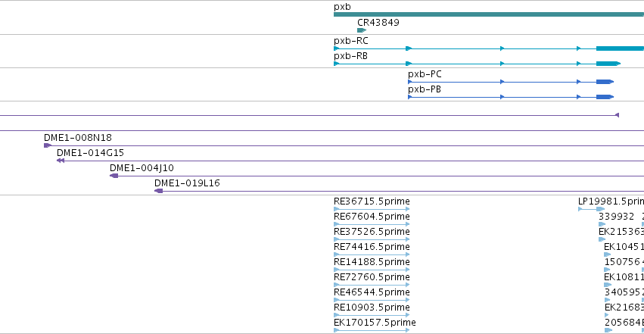Select the 339932 EST label
Image resolution: width=644 pixels, height=334 pixels.
point(616,217)
